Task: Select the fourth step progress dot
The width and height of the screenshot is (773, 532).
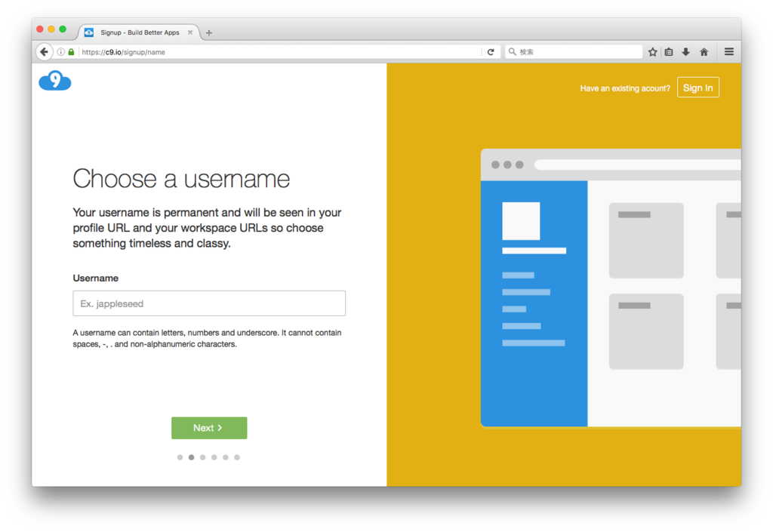Action: point(214,457)
